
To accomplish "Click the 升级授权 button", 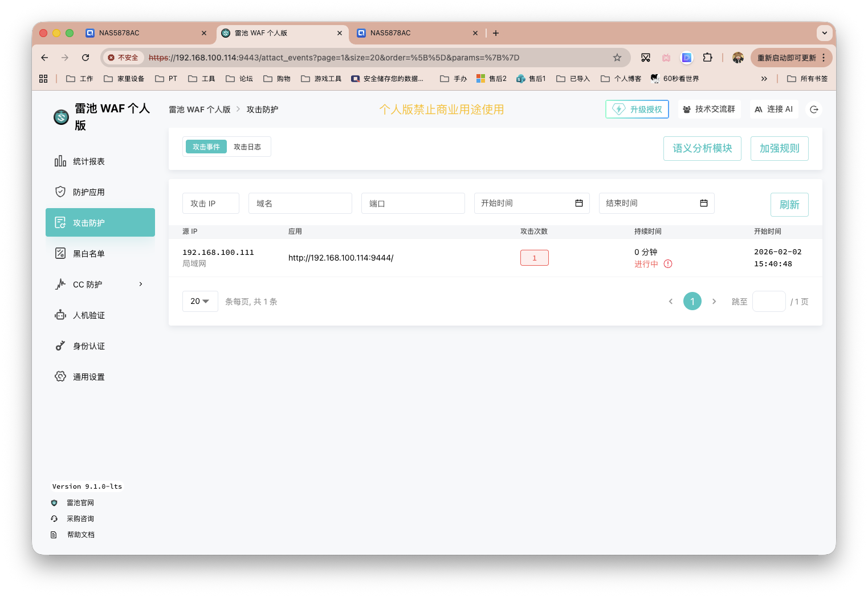I will [637, 109].
